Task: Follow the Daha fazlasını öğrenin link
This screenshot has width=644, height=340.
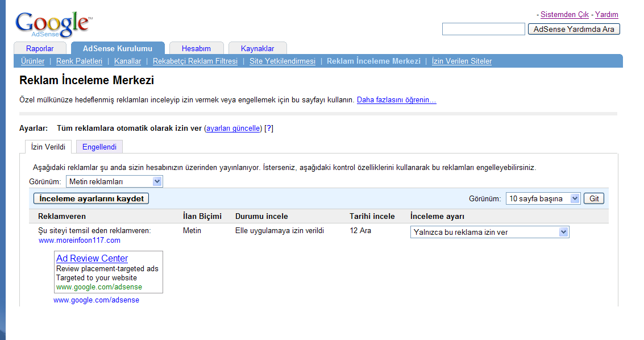Action: (x=396, y=100)
